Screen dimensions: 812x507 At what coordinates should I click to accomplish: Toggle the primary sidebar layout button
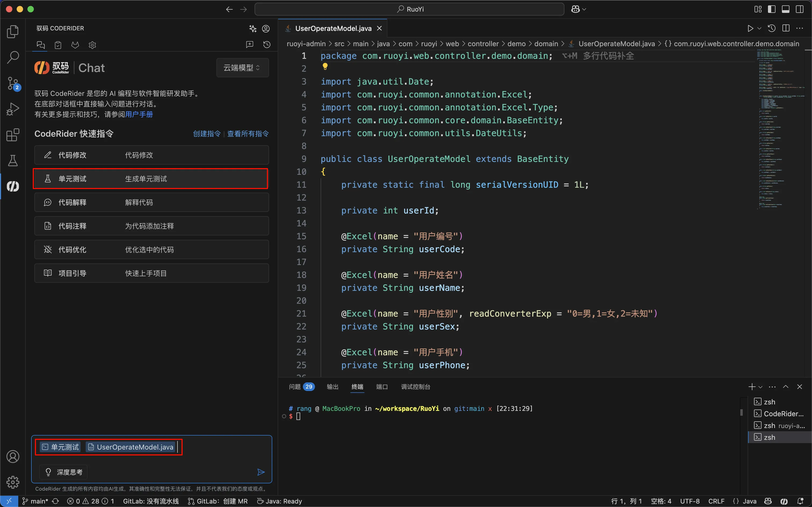click(771, 9)
